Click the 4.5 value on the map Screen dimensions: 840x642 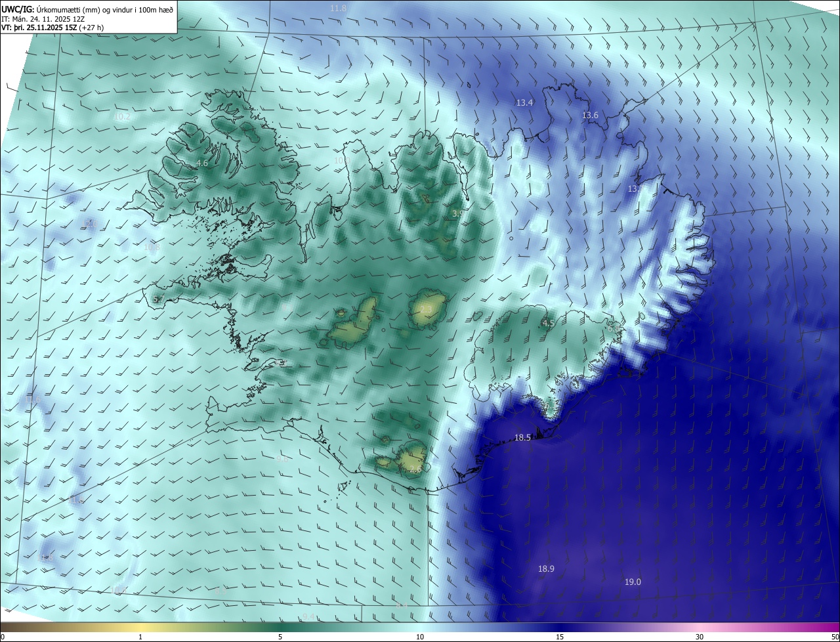[x=549, y=323]
